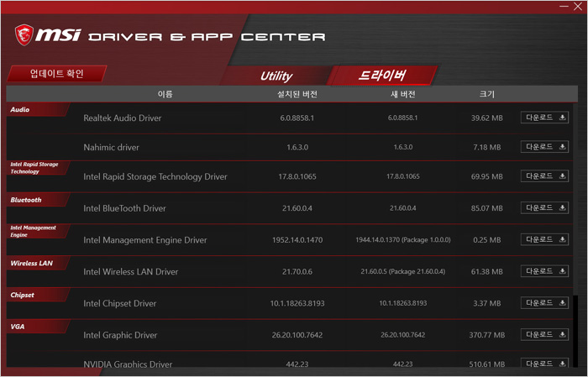Download the Realtek Audio Driver
The width and height of the screenshot is (588, 377).
pyautogui.click(x=544, y=118)
